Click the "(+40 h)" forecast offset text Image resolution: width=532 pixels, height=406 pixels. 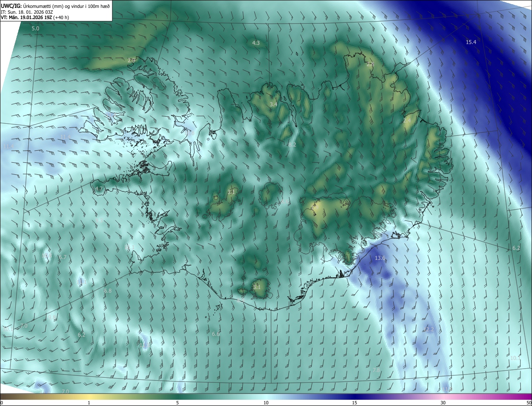pos(61,17)
